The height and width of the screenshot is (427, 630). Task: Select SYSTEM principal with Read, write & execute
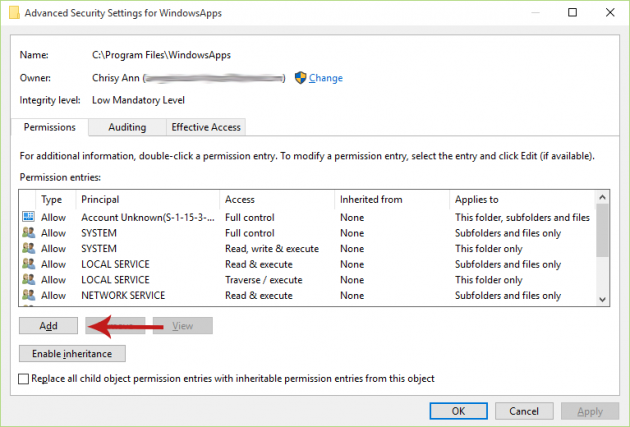click(99, 249)
